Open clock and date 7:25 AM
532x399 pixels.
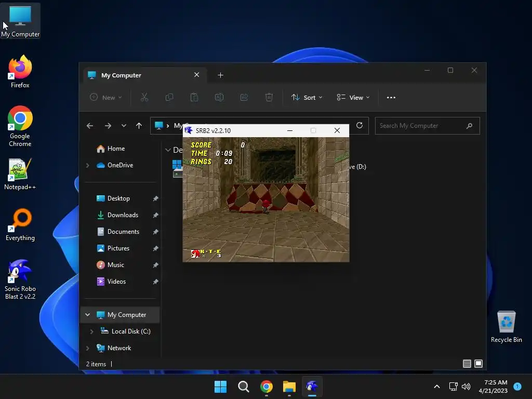493,387
